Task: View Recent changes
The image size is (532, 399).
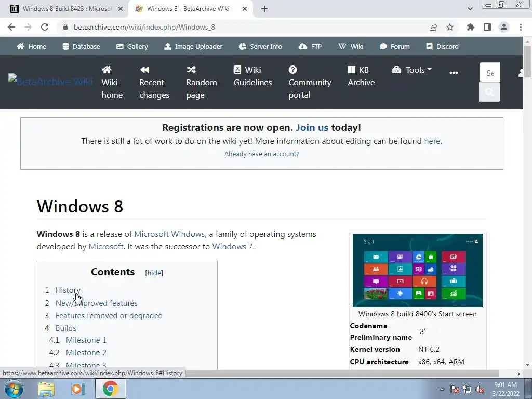Action: tap(154, 82)
